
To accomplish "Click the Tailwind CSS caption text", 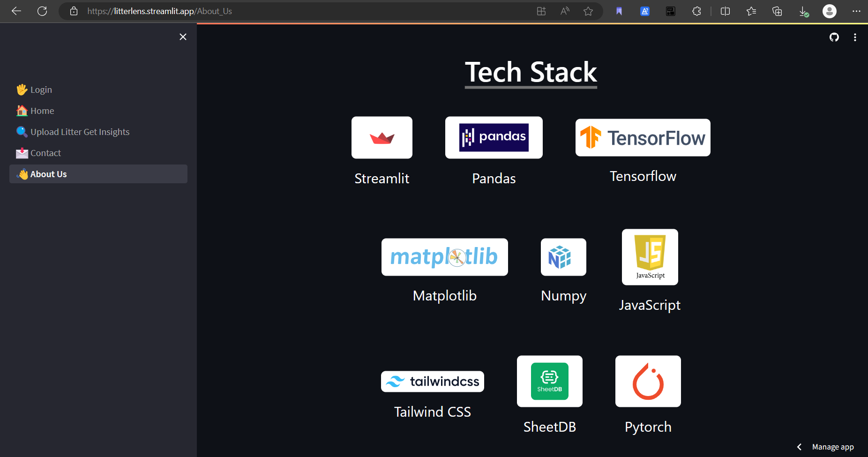I will [433, 412].
